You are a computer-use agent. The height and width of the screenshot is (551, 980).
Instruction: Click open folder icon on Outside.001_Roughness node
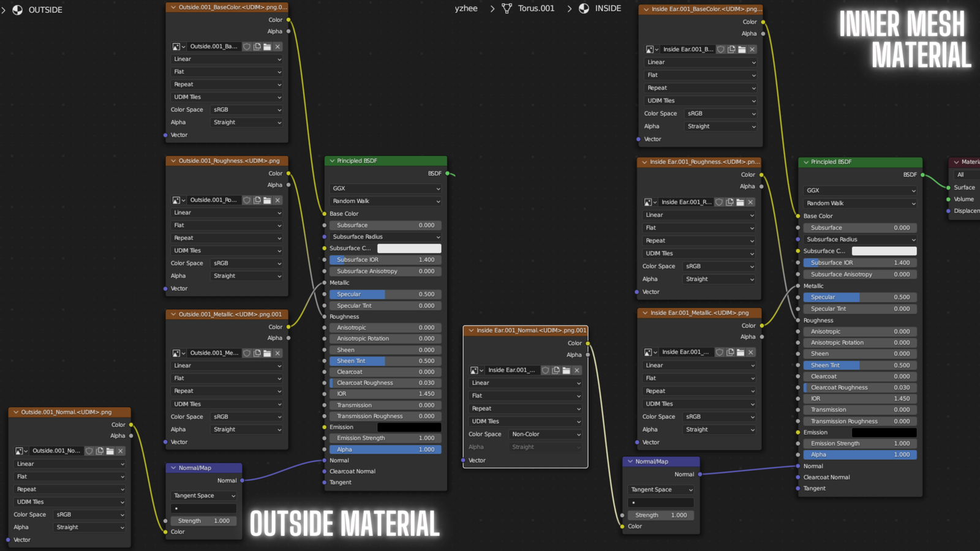pyautogui.click(x=267, y=200)
